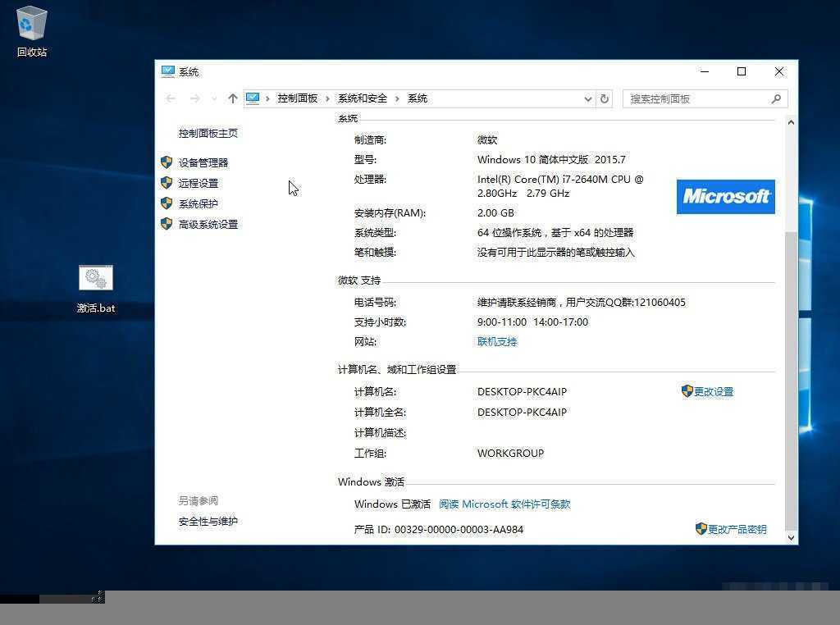Expand the address bar history dropdown
Screen dimensions: 840x625
[587, 99]
